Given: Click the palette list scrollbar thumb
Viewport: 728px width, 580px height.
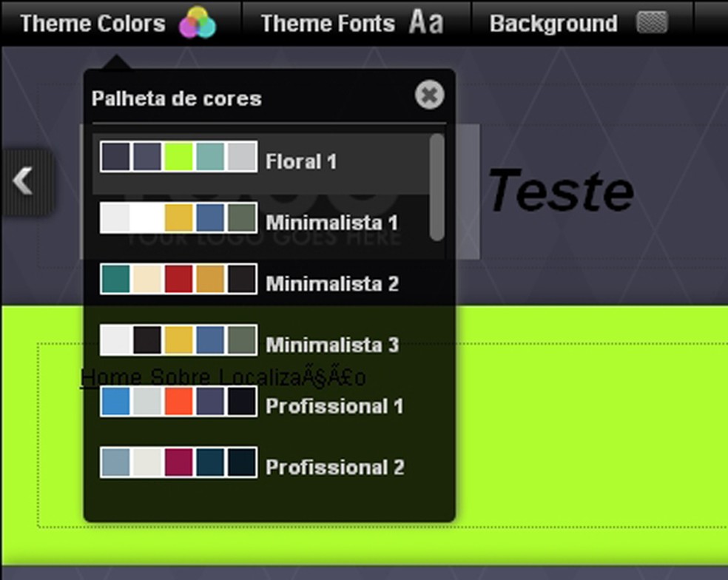Looking at the screenshot, I should tap(437, 186).
